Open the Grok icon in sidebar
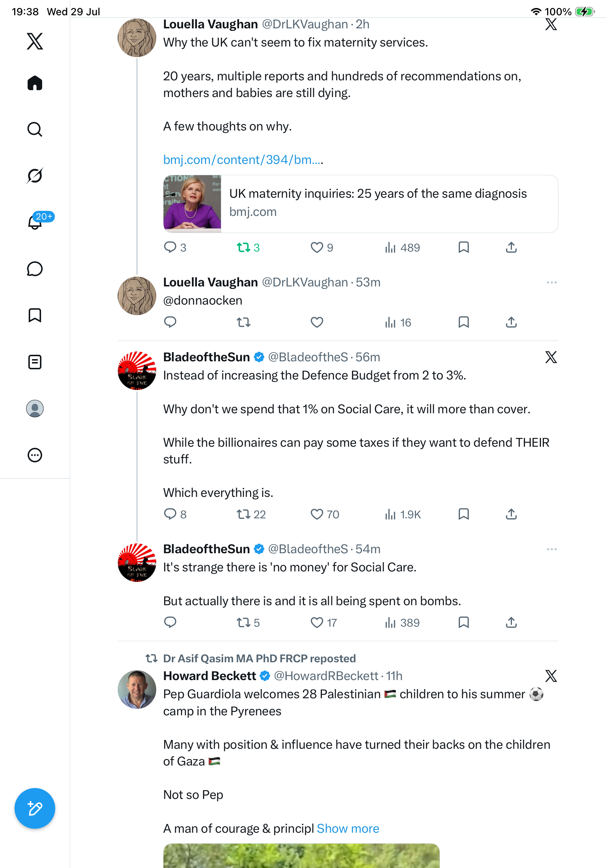 coord(35,176)
